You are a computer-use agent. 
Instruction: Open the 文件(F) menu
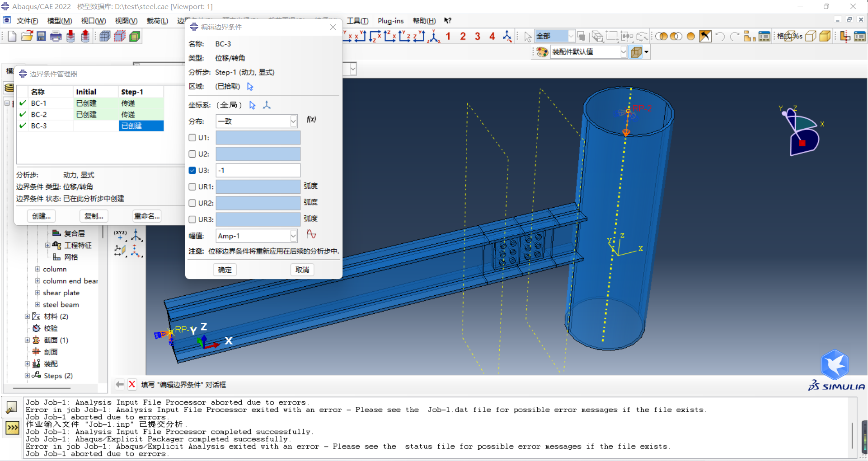(x=27, y=21)
